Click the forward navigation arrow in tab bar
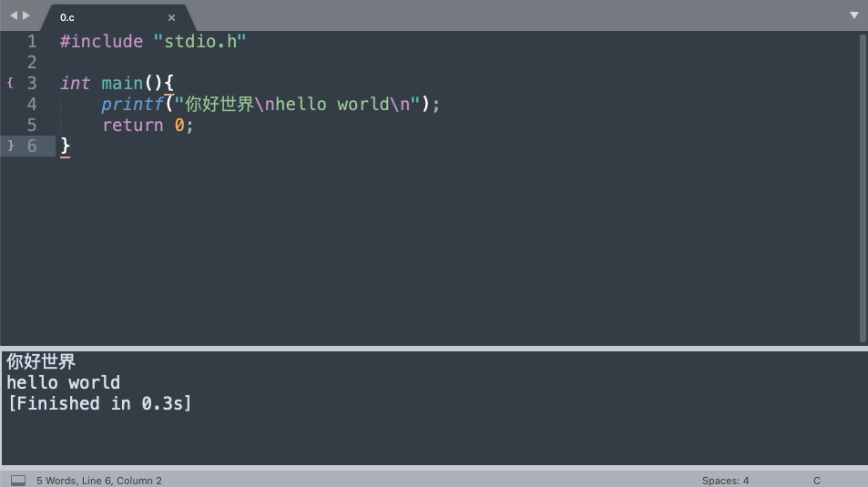The image size is (868, 487). click(x=26, y=15)
